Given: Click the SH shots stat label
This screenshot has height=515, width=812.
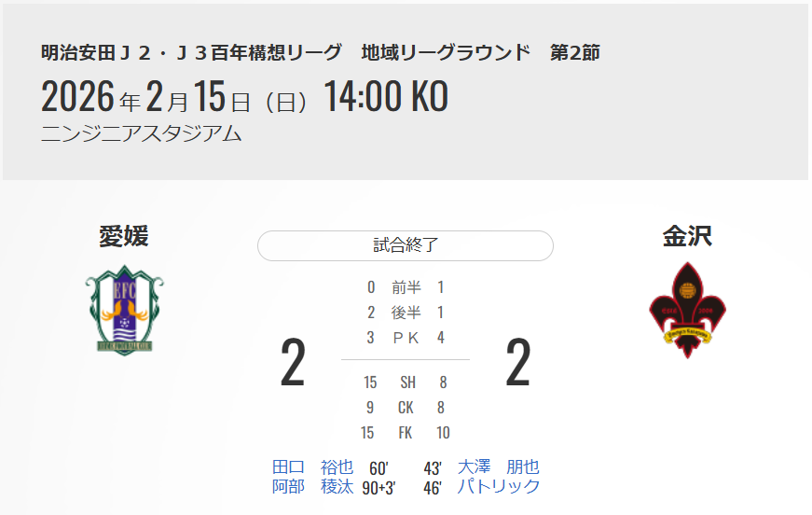Looking at the screenshot, I should (407, 382).
